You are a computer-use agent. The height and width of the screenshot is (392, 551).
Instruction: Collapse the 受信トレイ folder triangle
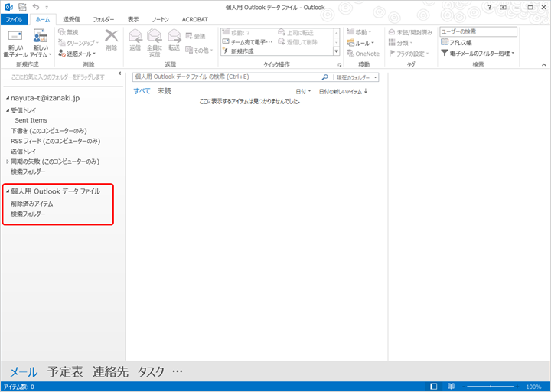[8, 110]
